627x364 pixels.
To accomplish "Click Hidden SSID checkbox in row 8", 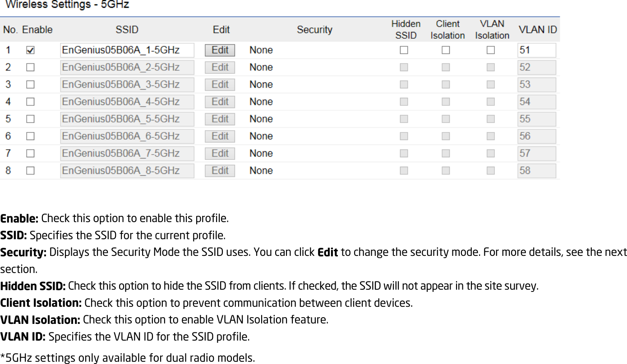I will pyautogui.click(x=404, y=171).
